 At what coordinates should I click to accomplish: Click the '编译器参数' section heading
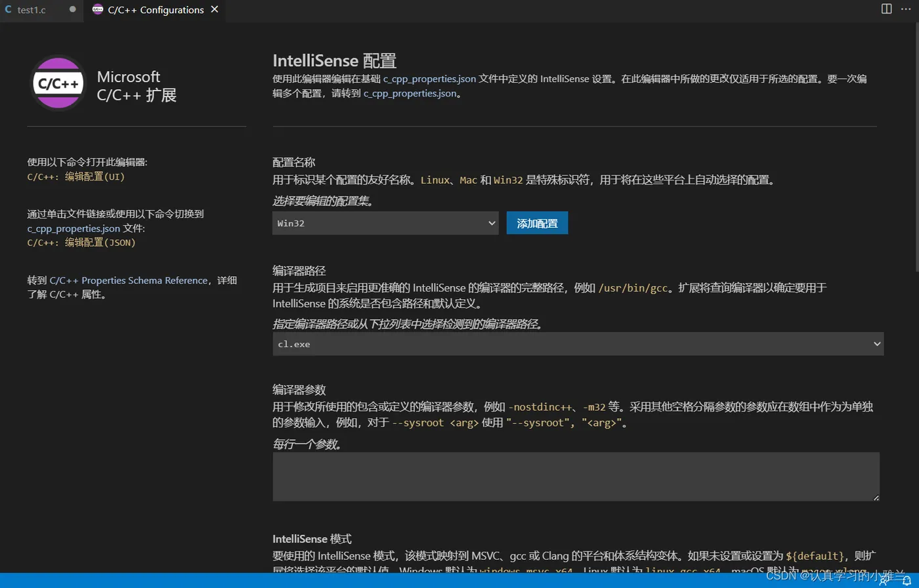pos(299,390)
